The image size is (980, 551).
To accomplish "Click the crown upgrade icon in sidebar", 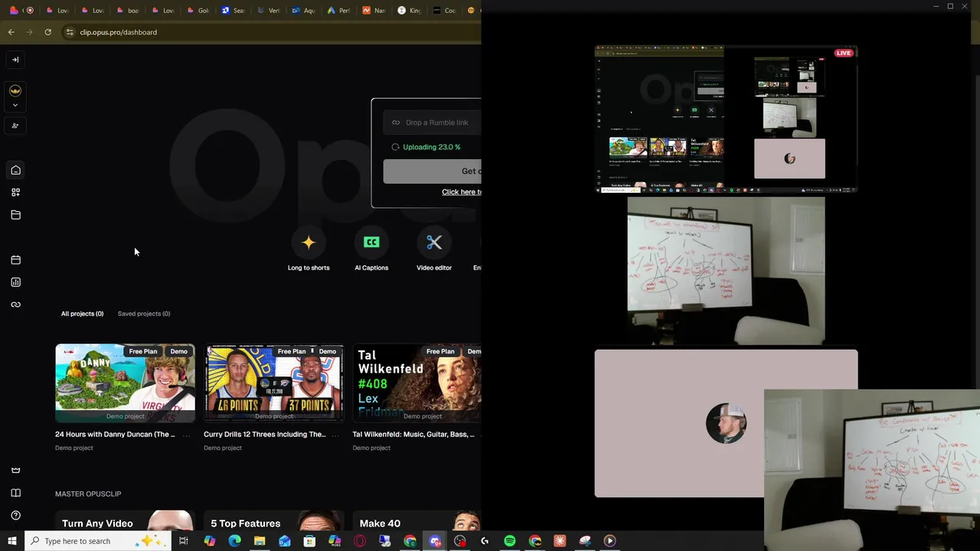I will click(x=15, y=470).
